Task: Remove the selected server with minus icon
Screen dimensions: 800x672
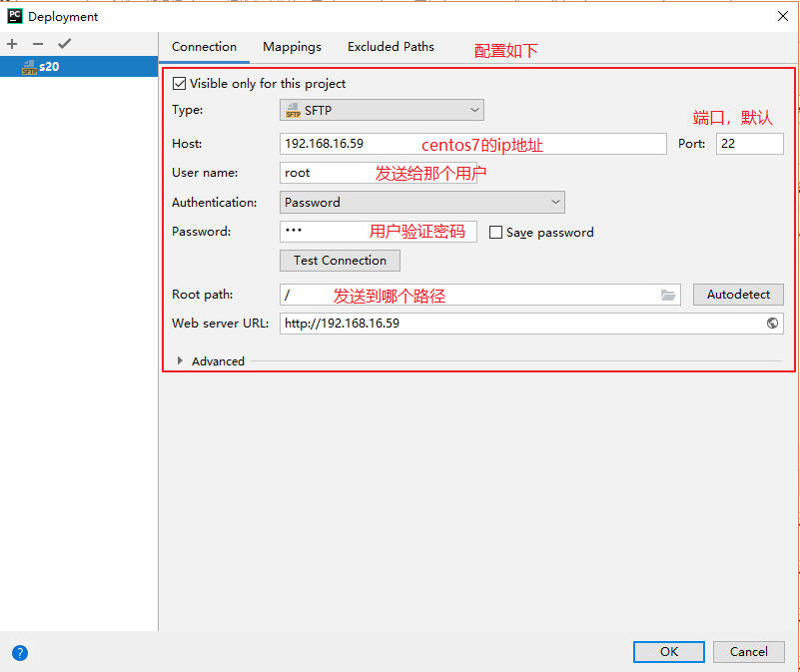Action: [x=38, y=44]
